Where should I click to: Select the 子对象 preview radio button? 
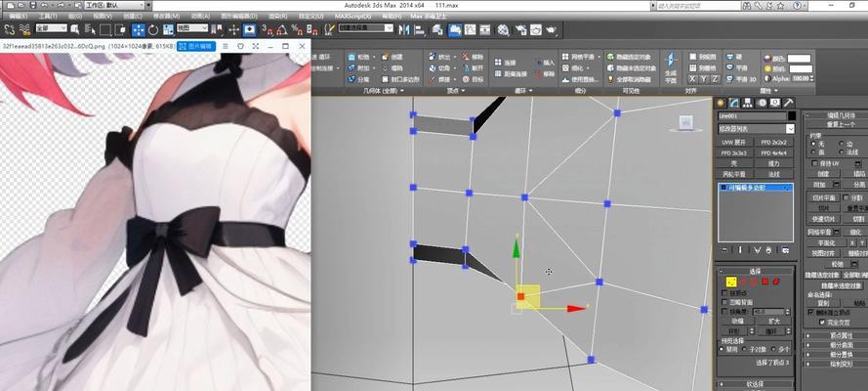coord(744,349)
